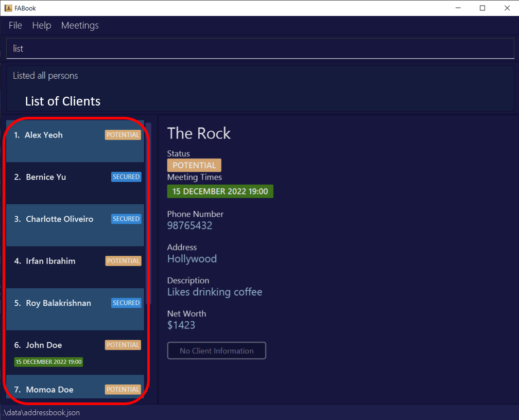Open the File menu
The height and width of the screenshot is (420, 519).
tap(15, 26)
